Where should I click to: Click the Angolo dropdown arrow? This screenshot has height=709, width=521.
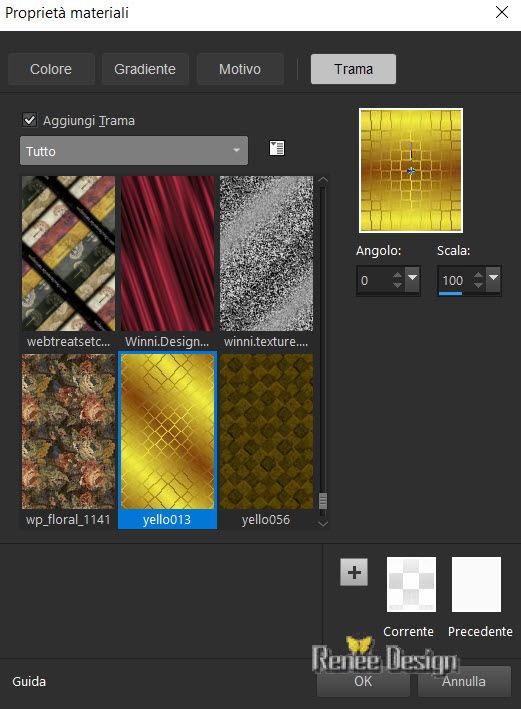pyautogui.click(x=412, y=280)
